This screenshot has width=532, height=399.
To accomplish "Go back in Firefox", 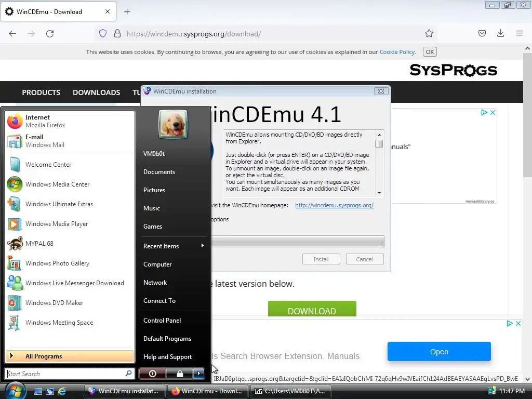I will click(x=12, y=34).
